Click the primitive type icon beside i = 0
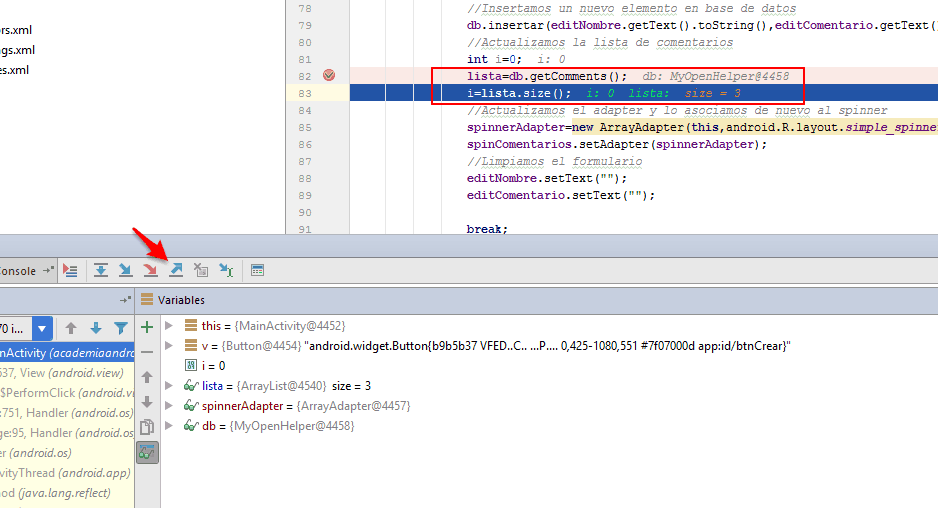The width and height of the screenshot is (938, 508). coord(191,366)
